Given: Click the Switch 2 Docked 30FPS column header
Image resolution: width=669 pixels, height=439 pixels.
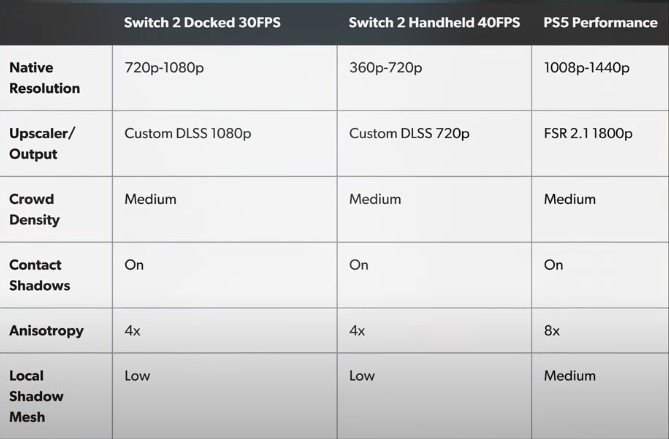Looking at the screenshot, I should (x=202, y=23).
